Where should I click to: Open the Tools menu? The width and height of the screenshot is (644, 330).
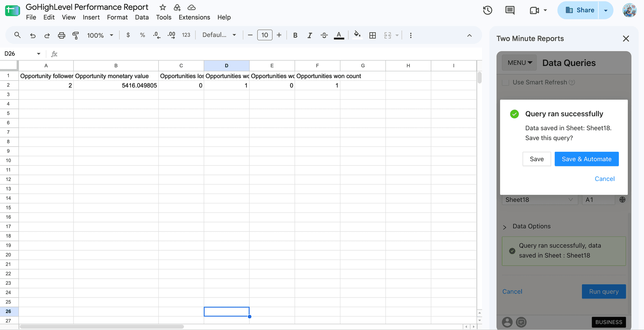pyautogui.click(x=164, y=17)
